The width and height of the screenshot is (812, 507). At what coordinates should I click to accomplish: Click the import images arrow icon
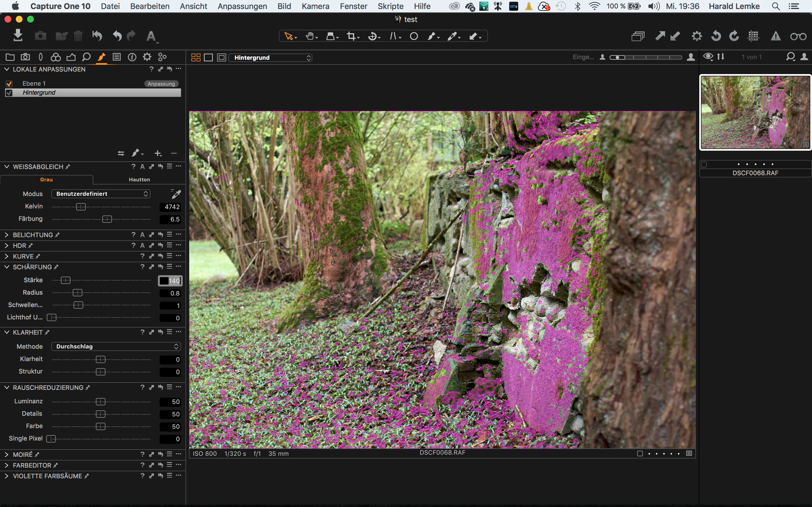coord(18,35)
